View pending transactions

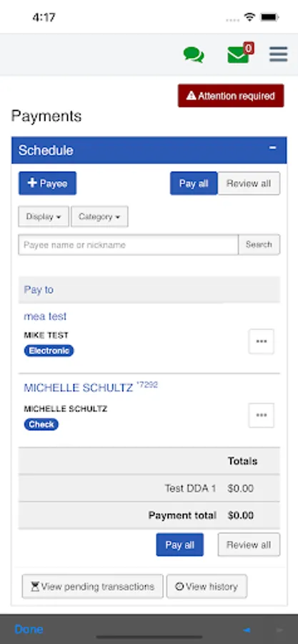point(93,586)
